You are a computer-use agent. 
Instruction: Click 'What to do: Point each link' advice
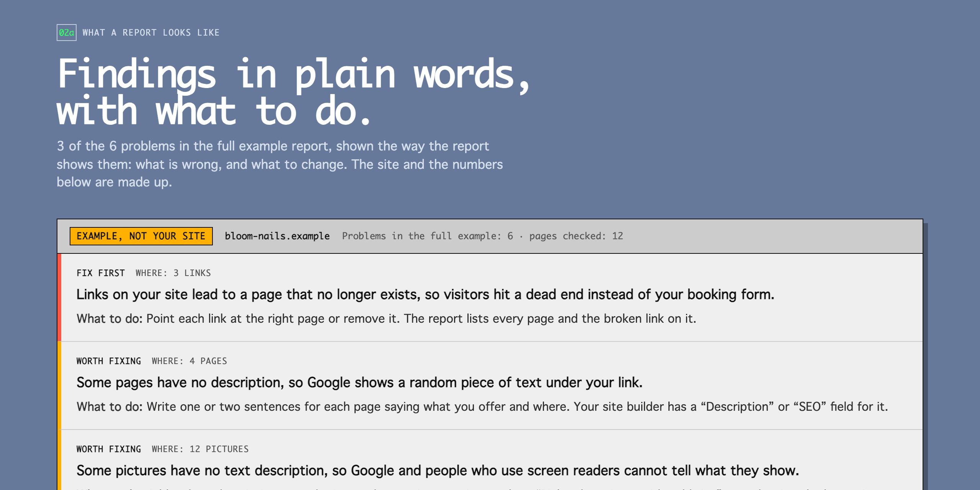coord(386,318)
